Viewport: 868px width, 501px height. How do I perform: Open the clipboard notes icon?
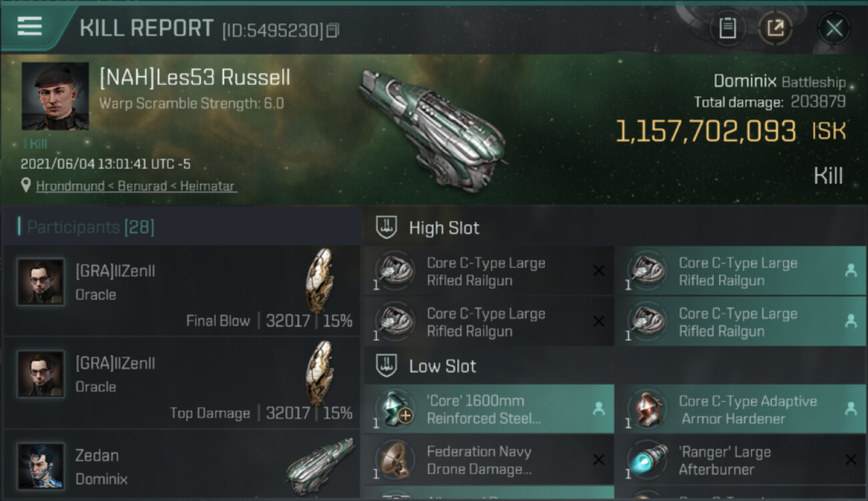tap(727, 29)
